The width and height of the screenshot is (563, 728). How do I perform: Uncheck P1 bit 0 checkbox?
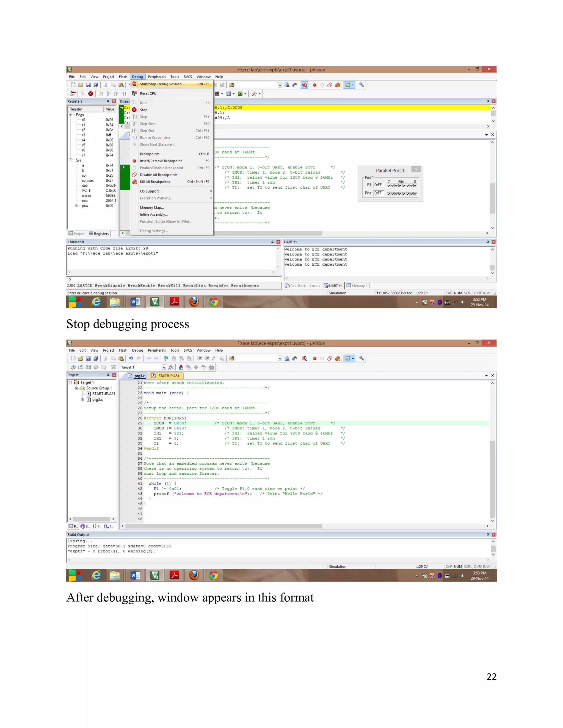click(415, 186)
